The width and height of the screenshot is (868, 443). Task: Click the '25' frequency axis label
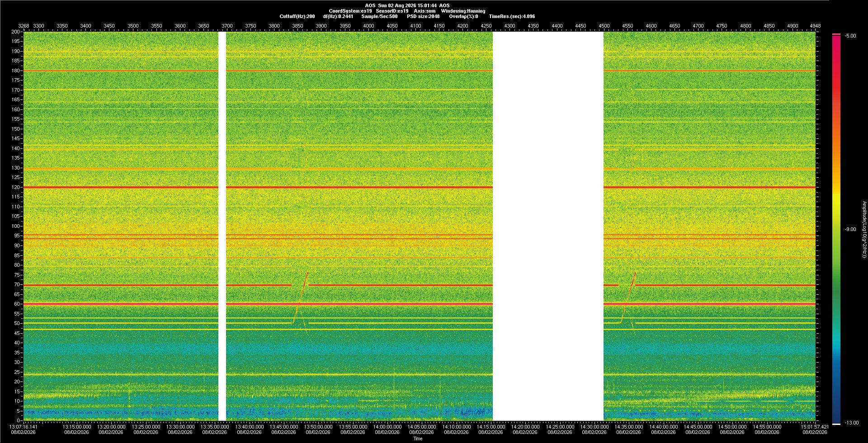[17, 372]
